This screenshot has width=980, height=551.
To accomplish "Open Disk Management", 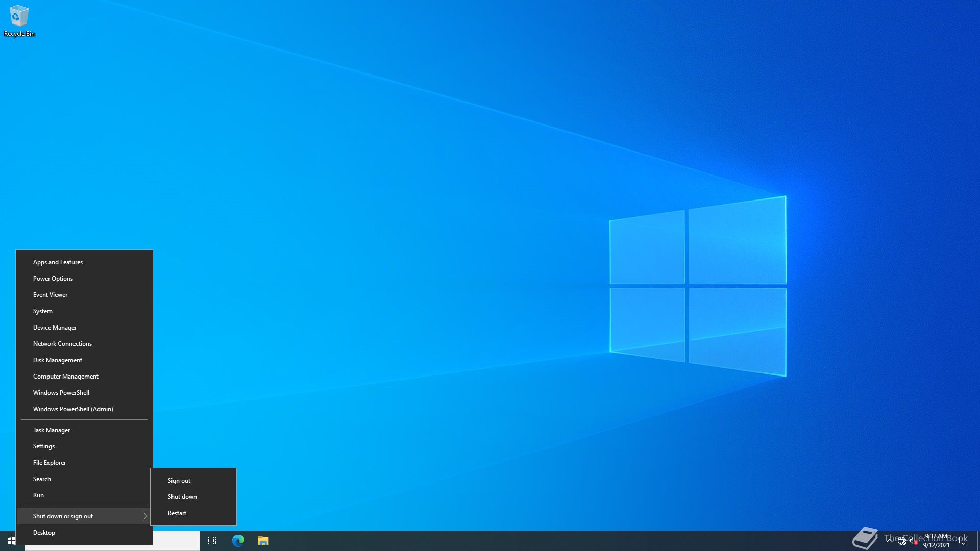I will [84, 360].
